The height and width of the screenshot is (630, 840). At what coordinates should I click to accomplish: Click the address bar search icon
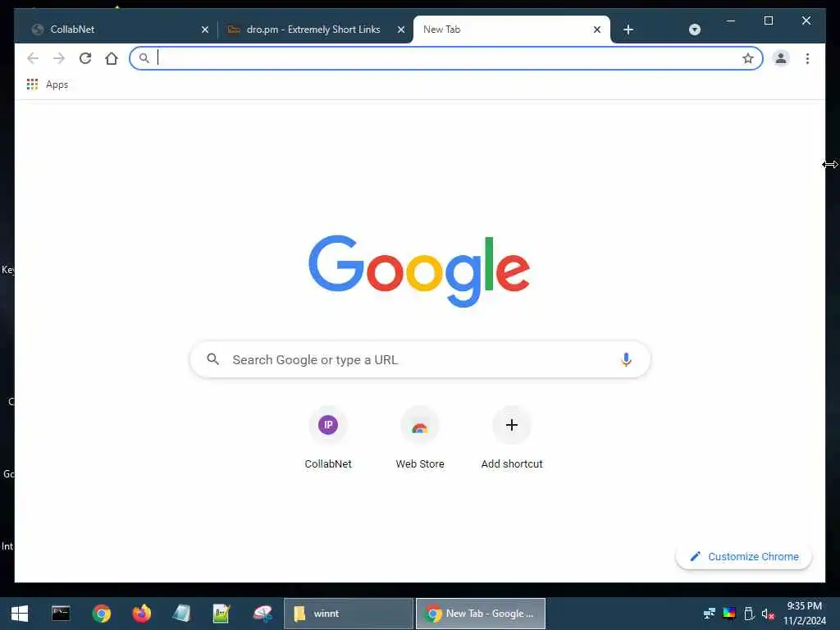[x=144, y=58]
